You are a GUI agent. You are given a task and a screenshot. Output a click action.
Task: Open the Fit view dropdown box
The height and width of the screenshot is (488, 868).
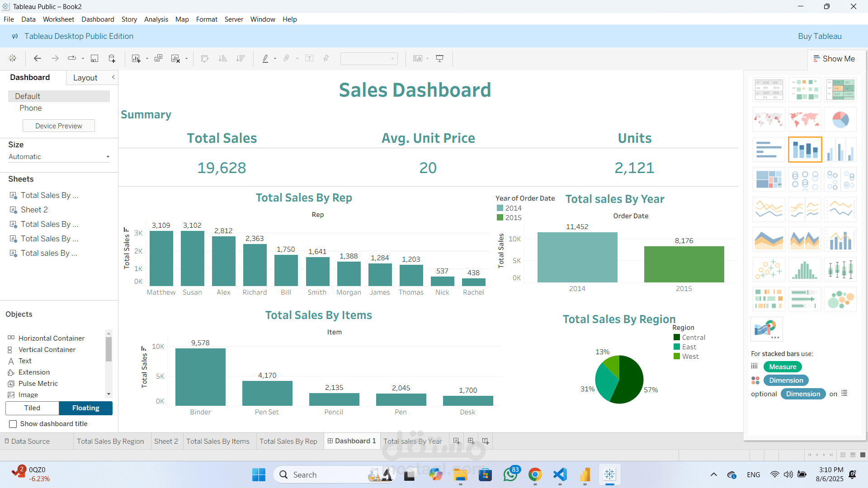369,58
